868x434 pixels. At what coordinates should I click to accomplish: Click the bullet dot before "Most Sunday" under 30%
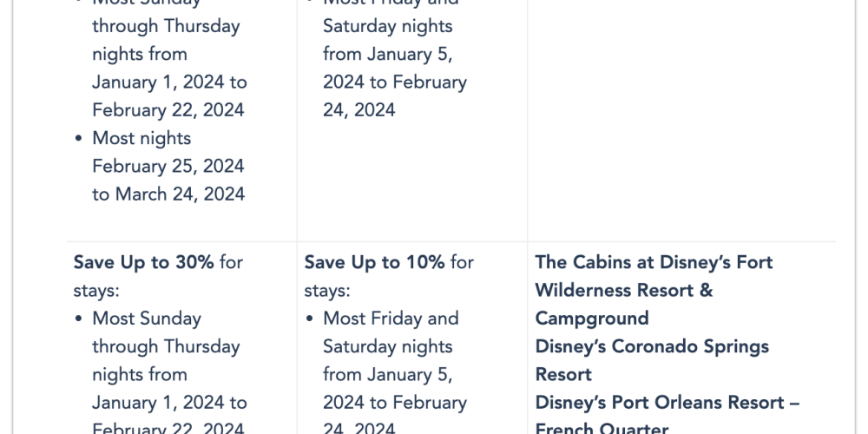click(x=79, y=319)
